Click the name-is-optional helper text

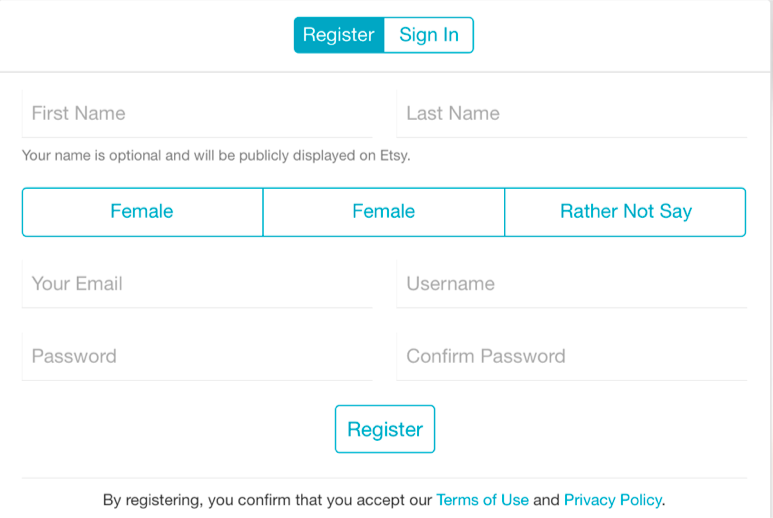[216, 156]
